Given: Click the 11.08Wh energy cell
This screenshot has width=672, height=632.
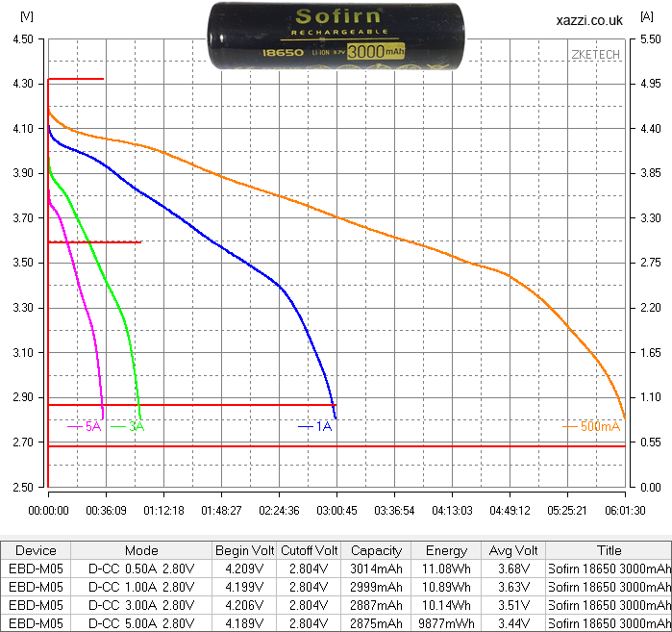Looking at the screenshot, I should point(446,569).
